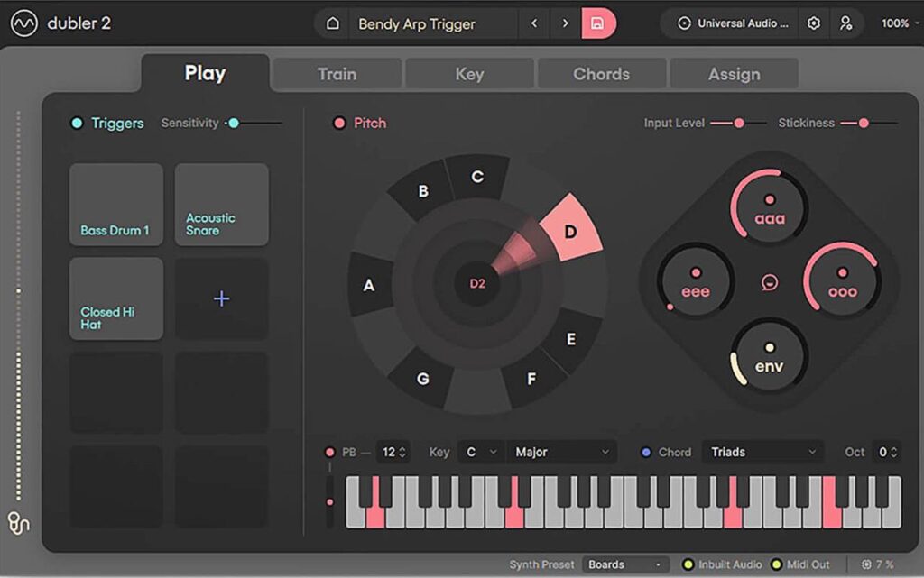Click note C on the pitch wheel
The width and height of the screenshot is (924, 578).
pyautogui.click(x=477, y=177)
